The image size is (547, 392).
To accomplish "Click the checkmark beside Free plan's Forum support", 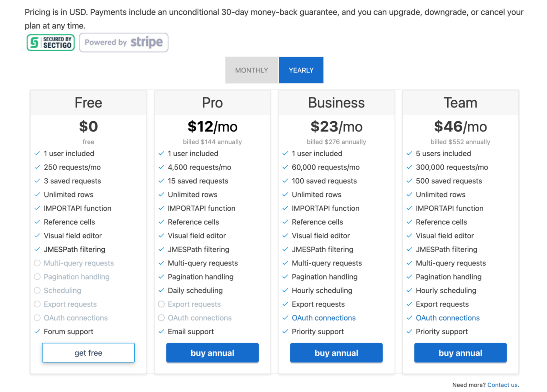I will [x=37, y=331].
